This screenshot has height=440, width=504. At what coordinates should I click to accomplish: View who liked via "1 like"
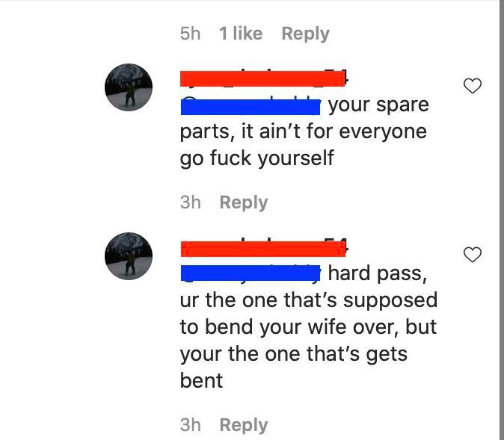click(x=241, y=34)
